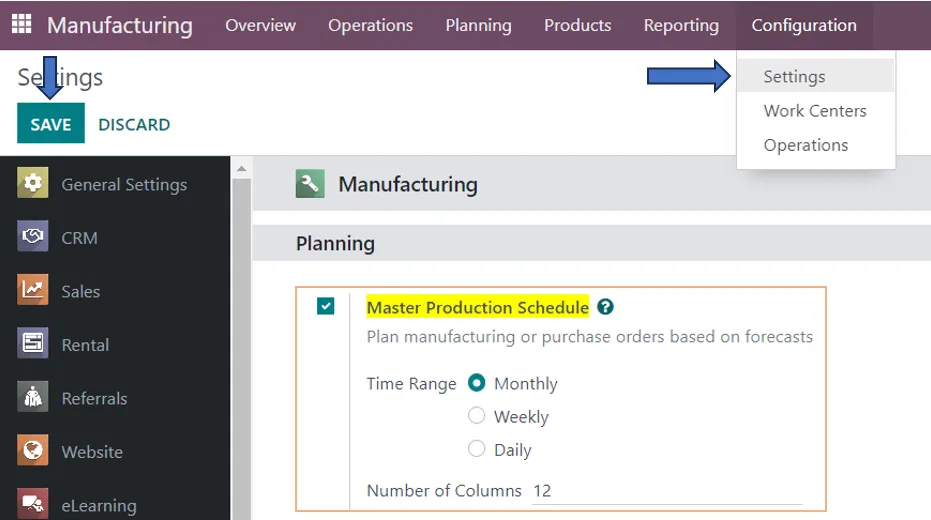Expand the Reporting menu
931x520 pixels.
(681, 25)
